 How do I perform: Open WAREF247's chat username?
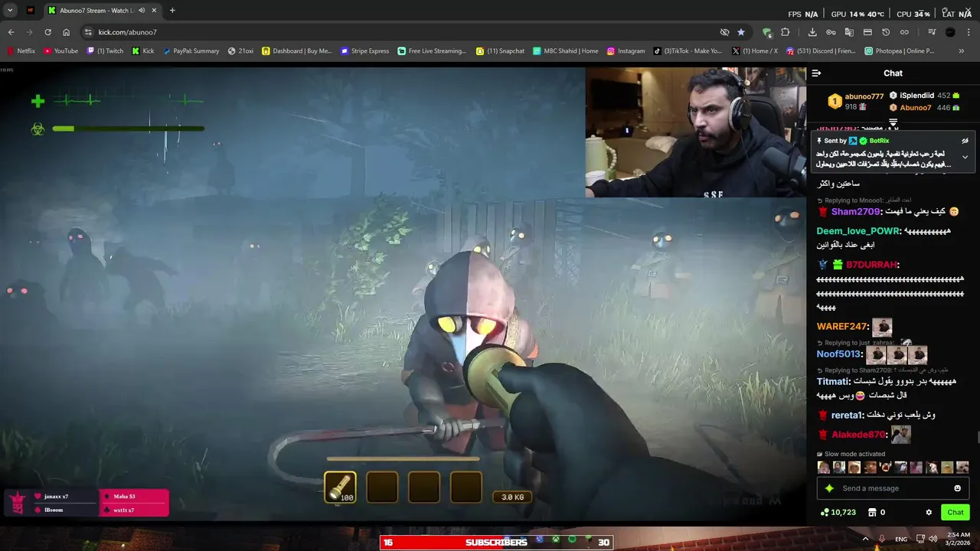pos(841,327)
